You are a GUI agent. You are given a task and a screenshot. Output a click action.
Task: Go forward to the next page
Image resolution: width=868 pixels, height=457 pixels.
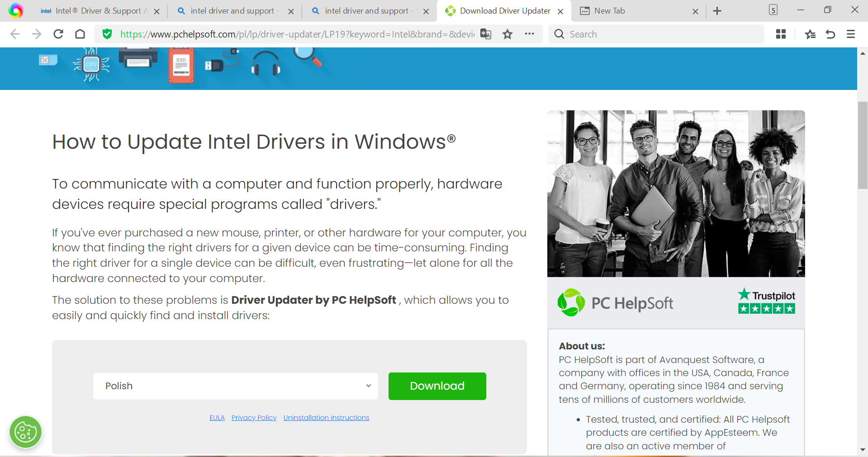37,34
